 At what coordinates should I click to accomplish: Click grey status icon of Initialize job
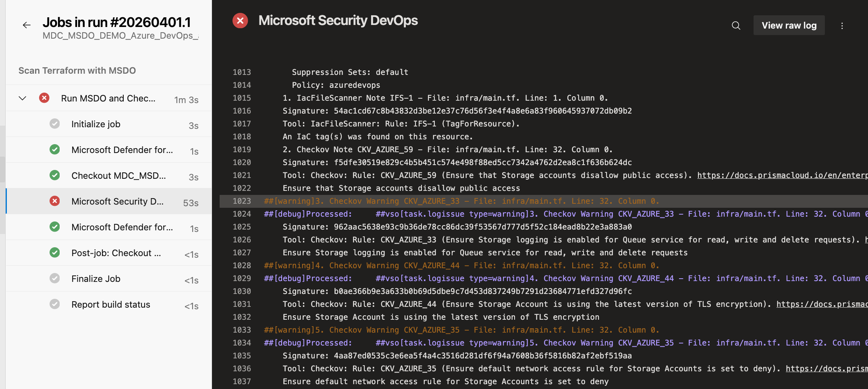coord(55,124)
